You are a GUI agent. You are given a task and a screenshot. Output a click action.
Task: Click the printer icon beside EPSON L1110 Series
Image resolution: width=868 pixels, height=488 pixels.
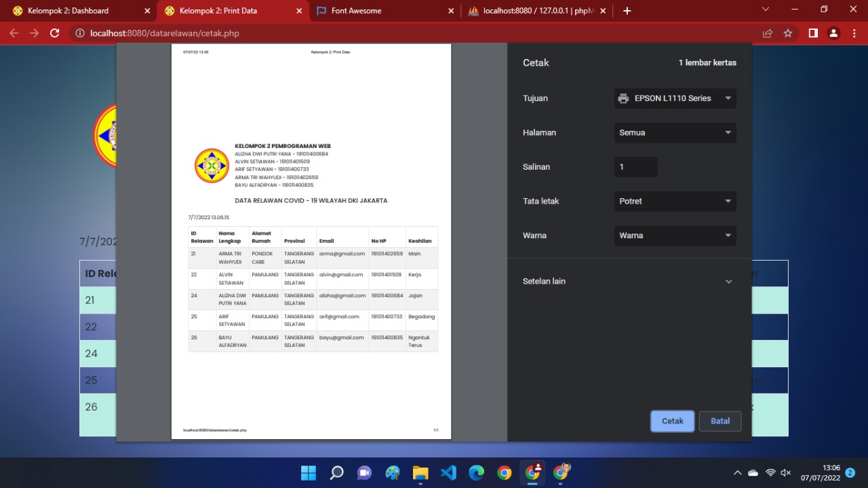(623, 98)
